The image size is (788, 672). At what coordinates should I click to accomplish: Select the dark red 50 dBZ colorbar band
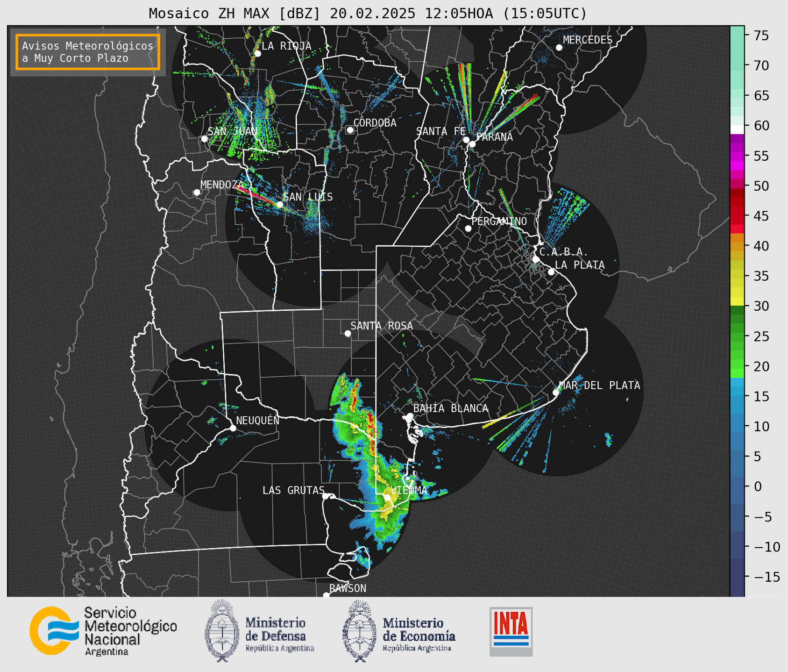click(737, 193)
